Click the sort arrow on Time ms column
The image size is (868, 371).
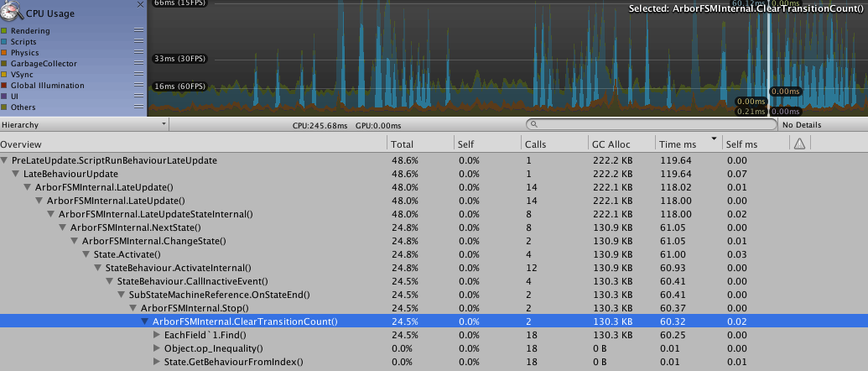click(714, 139)
